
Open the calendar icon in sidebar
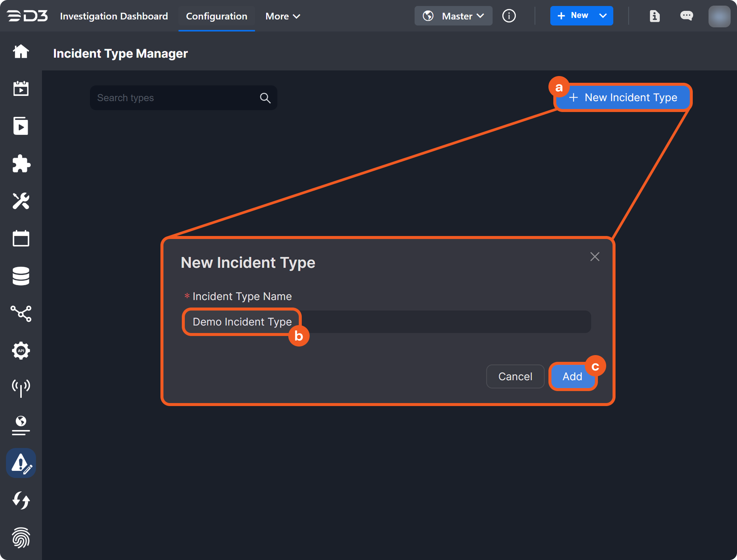point(21,239)
